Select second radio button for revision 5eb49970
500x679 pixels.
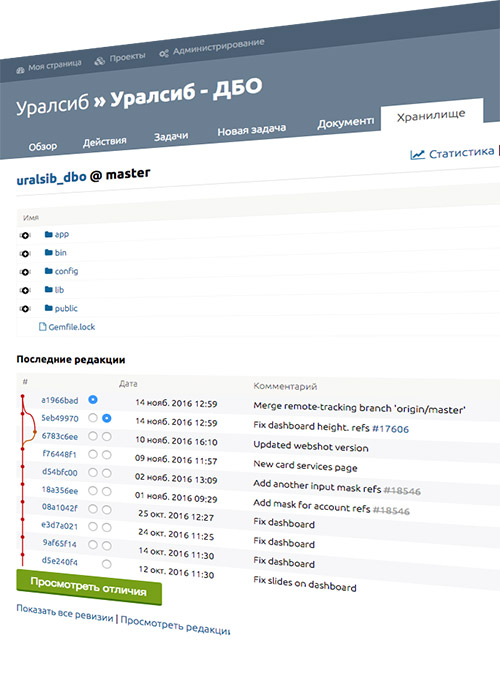coord(106,418)
